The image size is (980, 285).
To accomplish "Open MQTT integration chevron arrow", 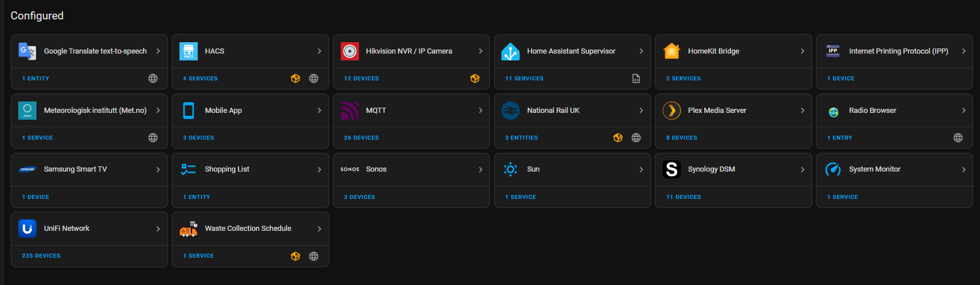I will (480, 111).
